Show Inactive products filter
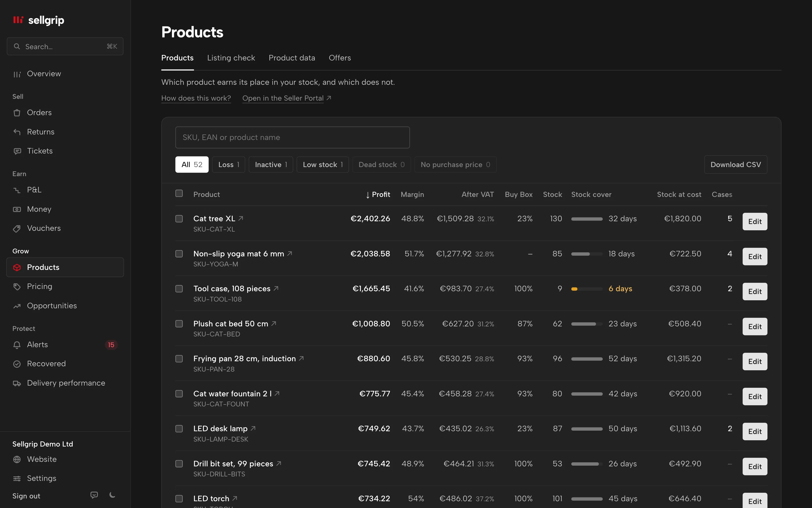Screen dimensions: 812x508 (271, 165)
